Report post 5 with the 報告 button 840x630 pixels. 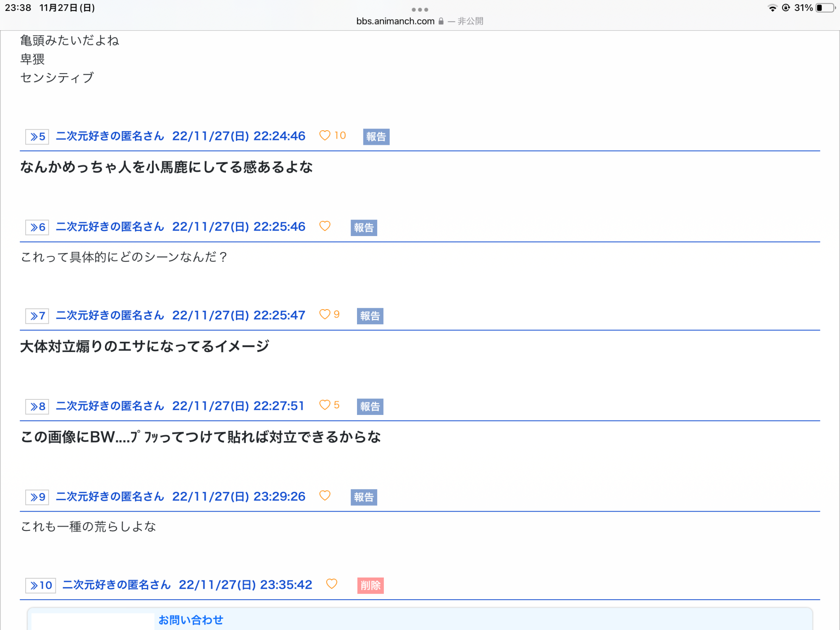coord(376,137)
